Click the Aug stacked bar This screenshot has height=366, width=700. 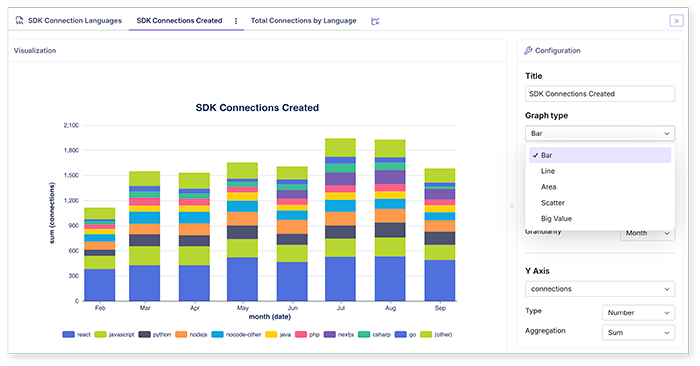pos(390,220)
